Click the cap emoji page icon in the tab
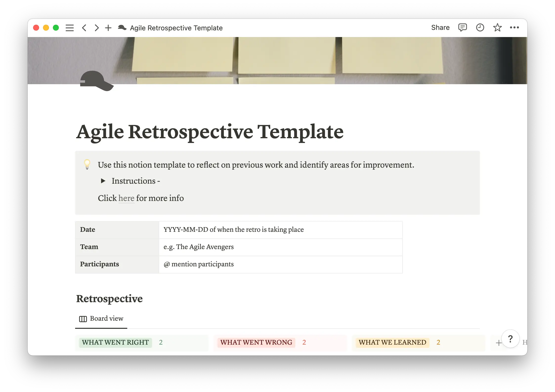Screen dimensions: 555x392 (123, 28)
